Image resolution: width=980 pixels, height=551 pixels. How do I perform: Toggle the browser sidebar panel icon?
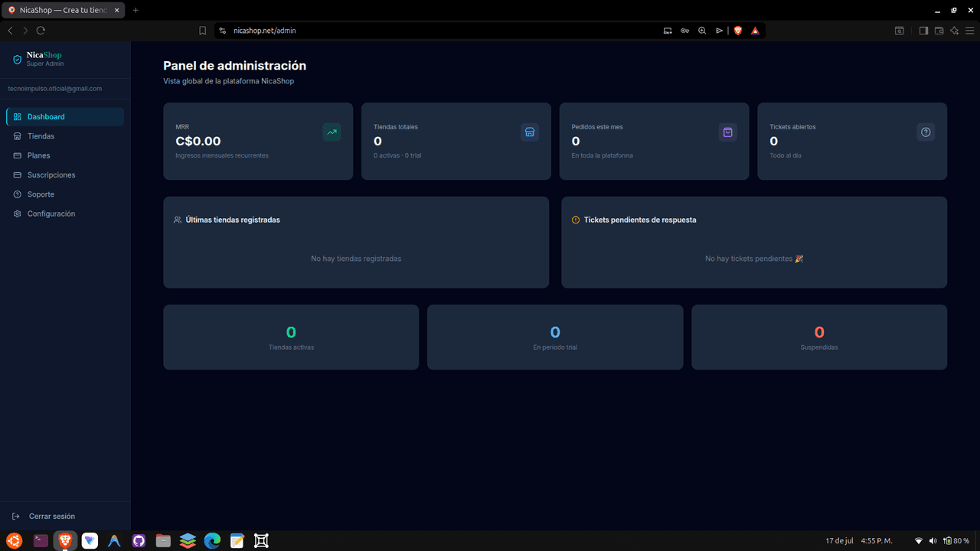[923, 31]
